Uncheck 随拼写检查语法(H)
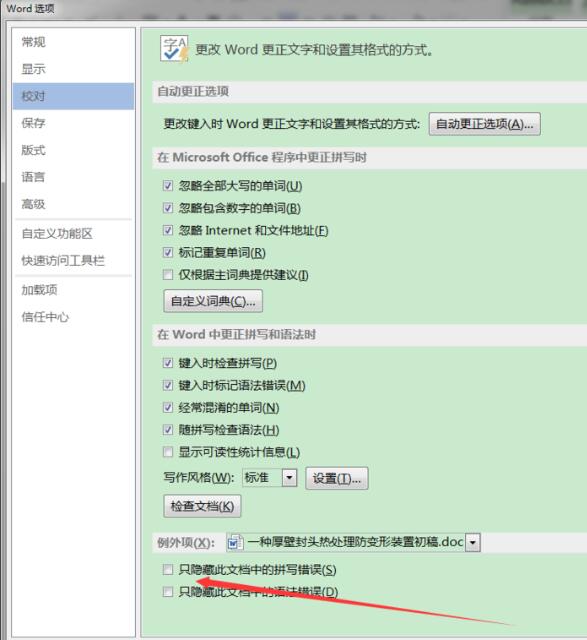587x640 pixels. point(168,430)
